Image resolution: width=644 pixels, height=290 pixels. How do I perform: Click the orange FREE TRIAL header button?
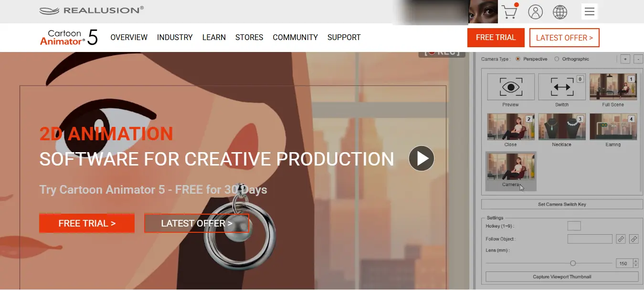496,38
